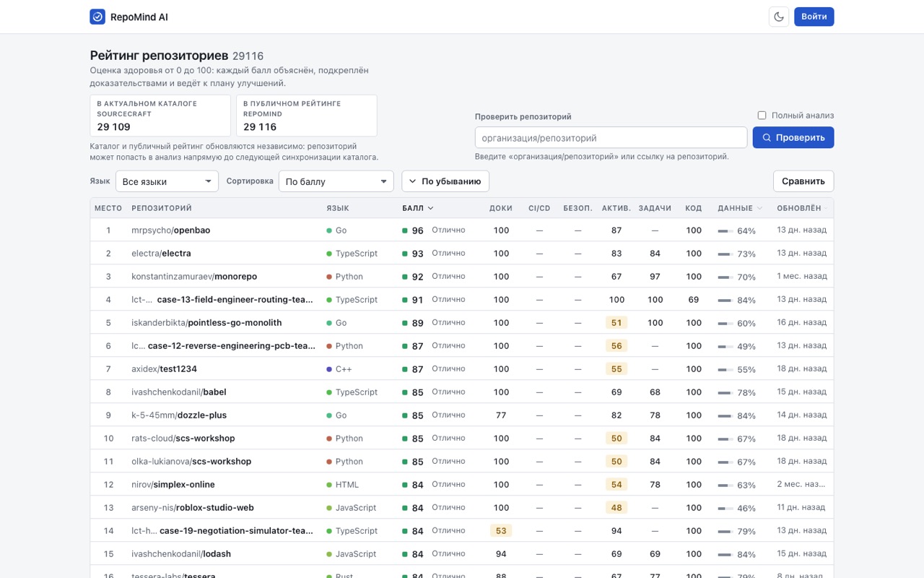Viewport: 924px width, 578px height.
Task: Click the data progress bar for openbao 64%
Action: click(x=725, y=231)
